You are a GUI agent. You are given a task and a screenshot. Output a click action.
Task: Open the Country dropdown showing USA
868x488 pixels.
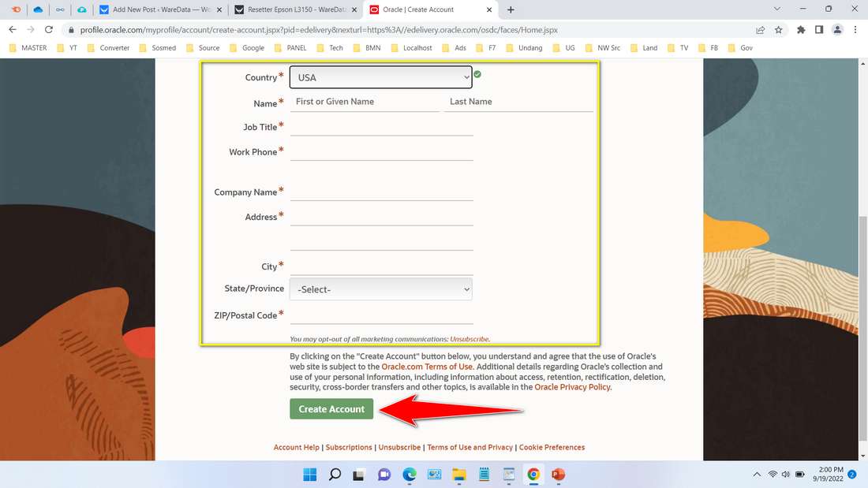381,76
